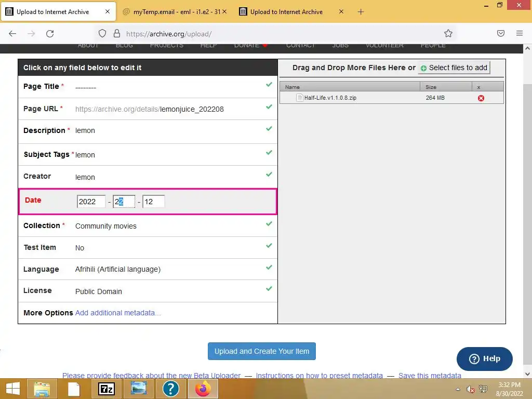Click the date day field 12
532x399 pixels.
(x=153, y=202)
